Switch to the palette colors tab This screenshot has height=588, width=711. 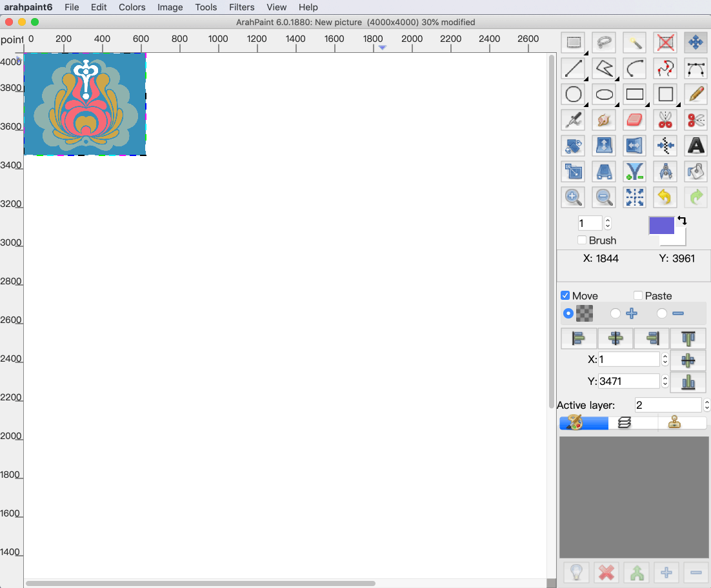(x=584, y=423)
